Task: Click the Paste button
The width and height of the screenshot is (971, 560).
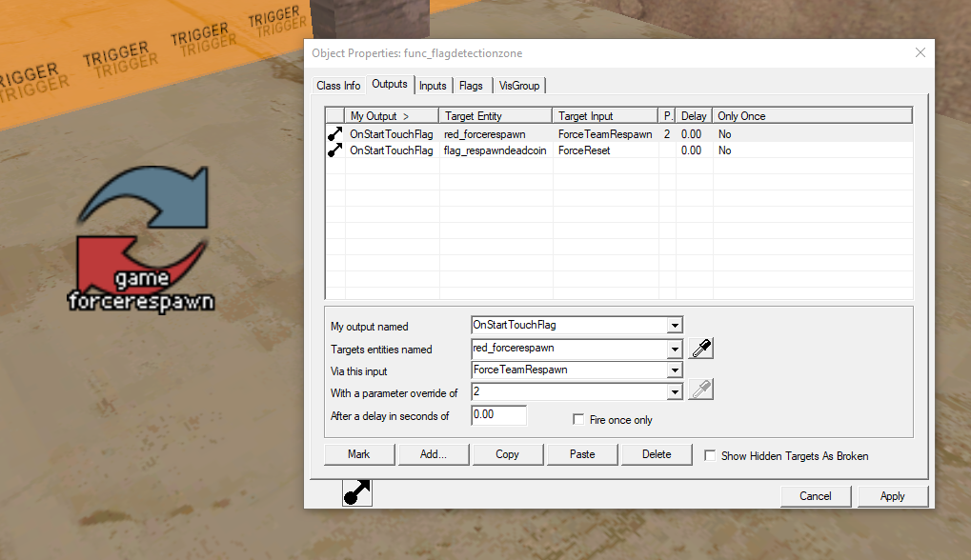Action: pos(582,454)
